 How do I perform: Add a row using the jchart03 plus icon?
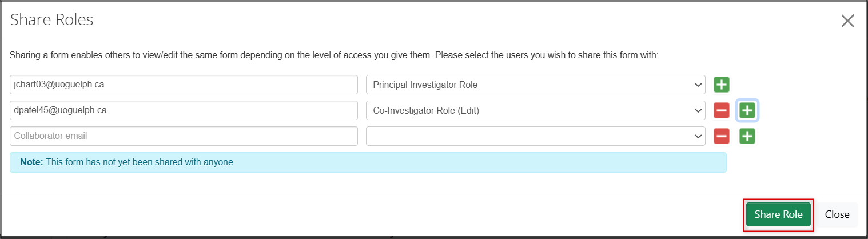[x=722, y=85]
